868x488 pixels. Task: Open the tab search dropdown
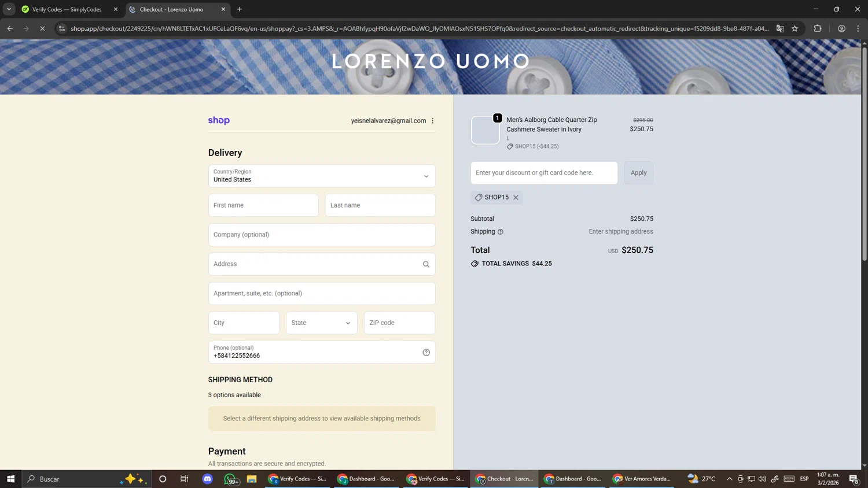point(9,9)
